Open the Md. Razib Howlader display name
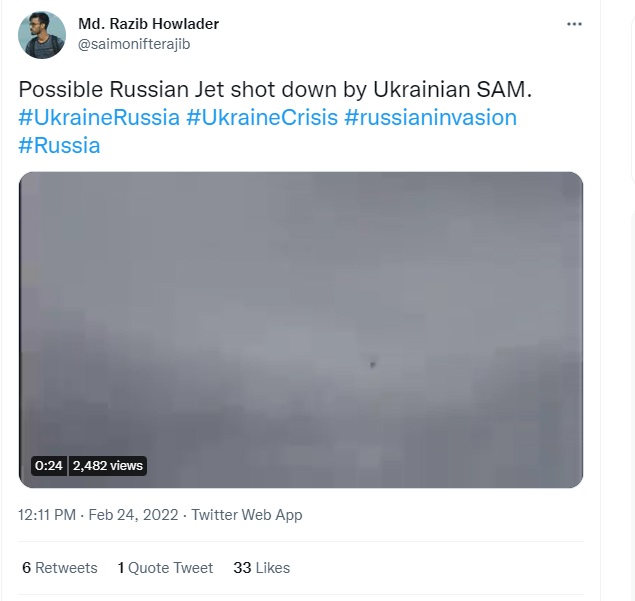This screenshot has height=601, width=635. coord(148,23)
